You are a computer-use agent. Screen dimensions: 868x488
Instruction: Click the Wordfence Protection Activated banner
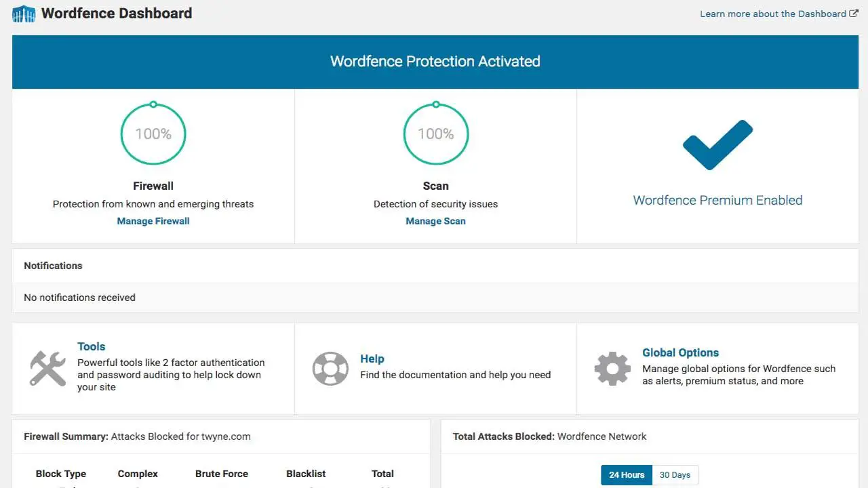435,62
